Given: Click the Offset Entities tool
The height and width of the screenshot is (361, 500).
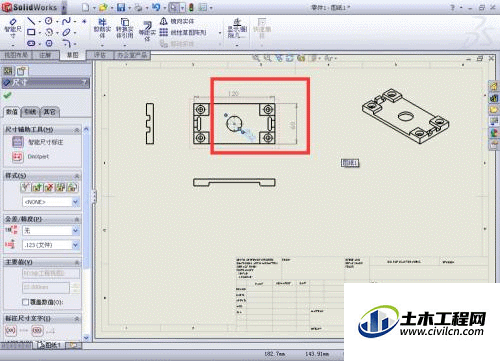Looking at the screenshot, I should point(147,31).
